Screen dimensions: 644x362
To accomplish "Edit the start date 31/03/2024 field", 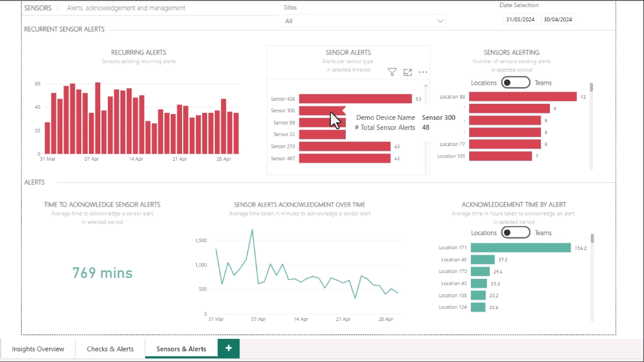I will 521,20.
